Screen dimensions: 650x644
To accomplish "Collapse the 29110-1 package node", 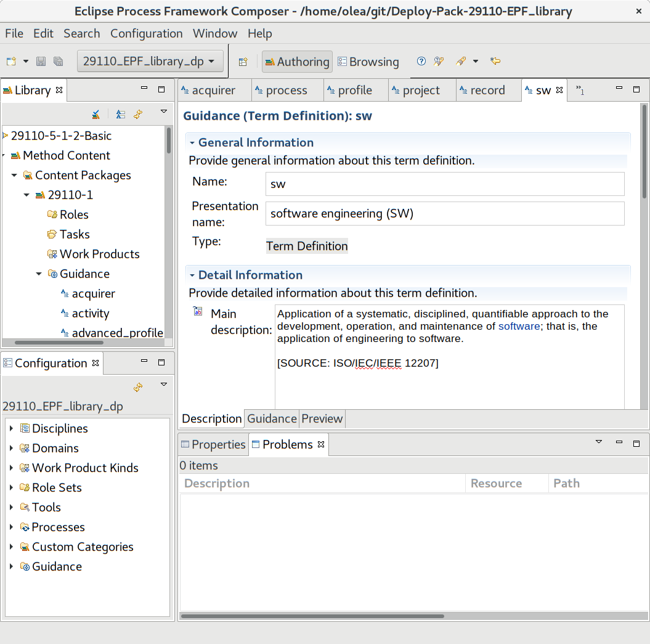I will (26, 195).
